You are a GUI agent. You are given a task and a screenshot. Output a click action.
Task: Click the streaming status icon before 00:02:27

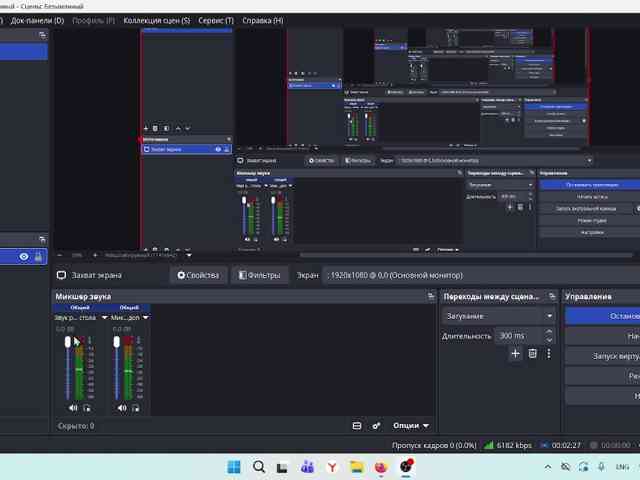[544, 445]
